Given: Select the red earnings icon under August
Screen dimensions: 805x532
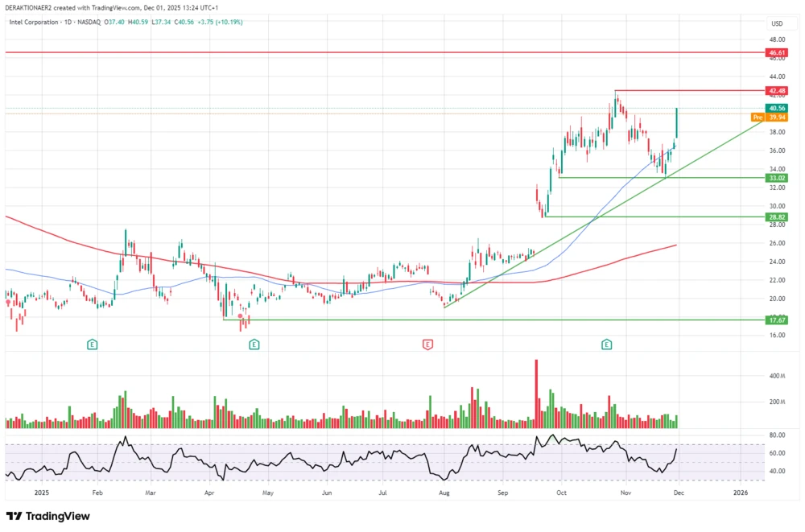Looking at the screenshot, I should (427, 344).
